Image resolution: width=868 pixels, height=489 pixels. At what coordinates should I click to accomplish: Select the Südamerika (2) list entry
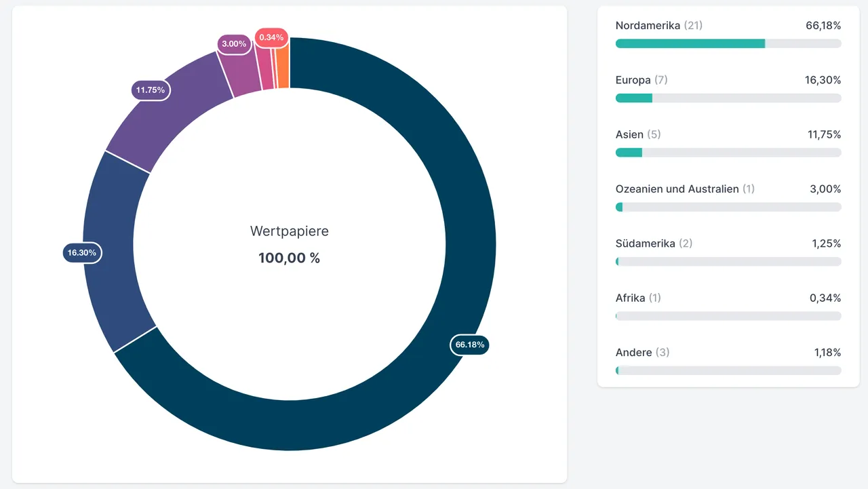[x=728, y=252]
